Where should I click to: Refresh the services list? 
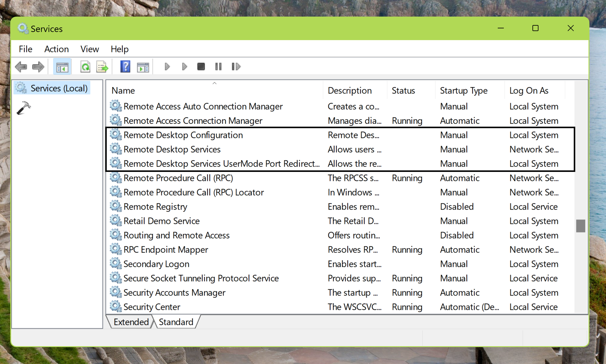pyautogui.click(x=85, y=67)
